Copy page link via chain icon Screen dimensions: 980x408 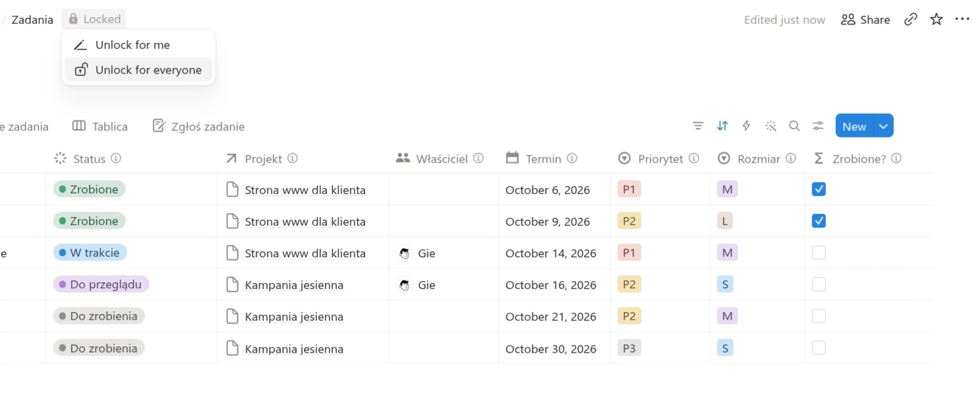[x=910, y=19]
